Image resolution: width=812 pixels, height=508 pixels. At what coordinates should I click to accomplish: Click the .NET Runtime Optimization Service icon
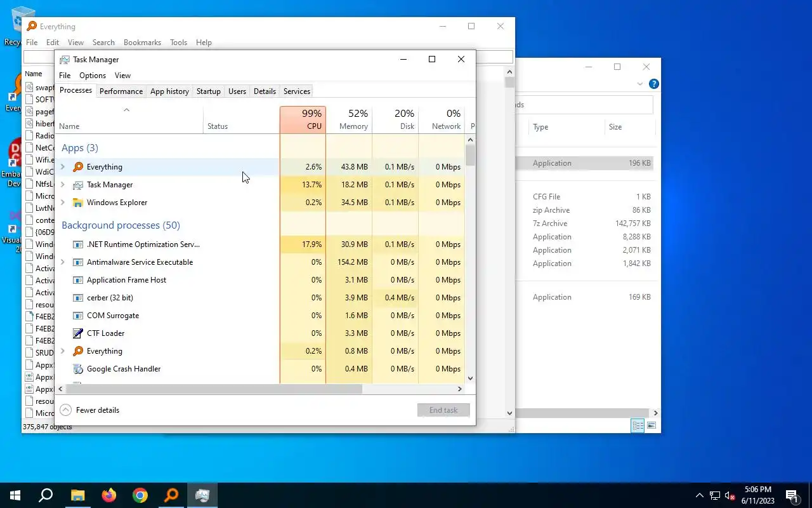(x=78, y=244)
